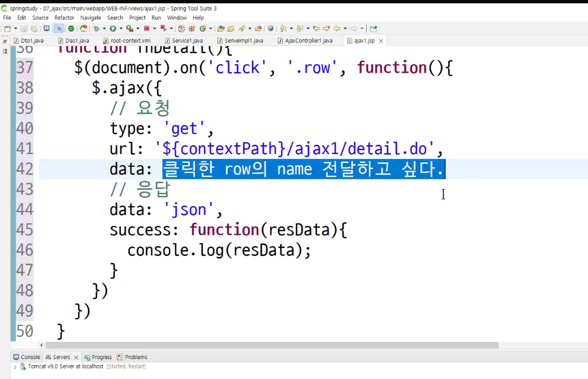This screenshot has height=379, width=588.
Task: Switch to the Dto1.java editor tab
Action: tap(28, 40)
